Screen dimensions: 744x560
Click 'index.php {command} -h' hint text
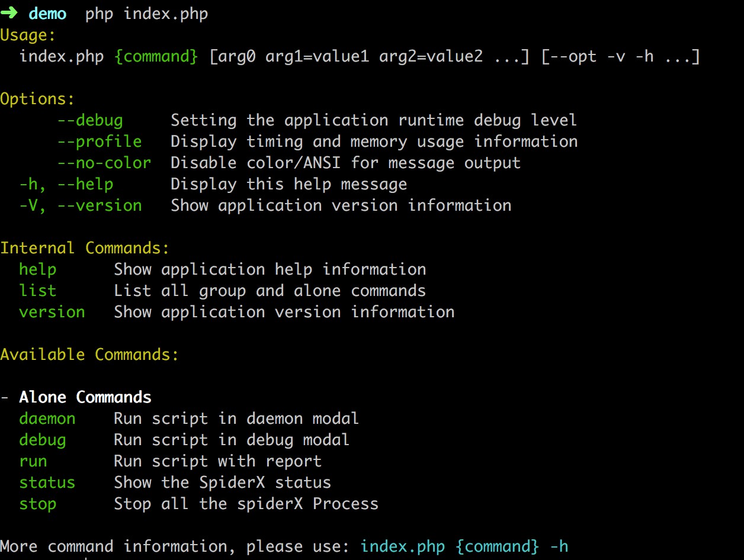click(x=464, y=546)
